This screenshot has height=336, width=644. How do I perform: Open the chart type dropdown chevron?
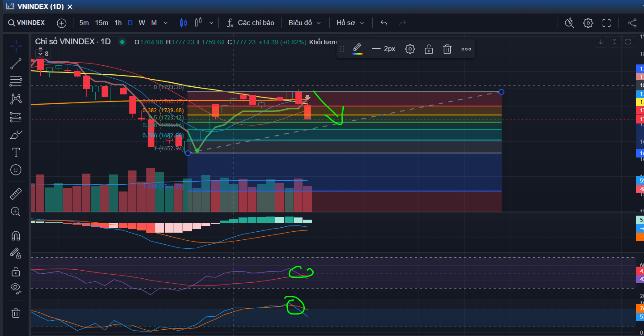pos(211,23)
